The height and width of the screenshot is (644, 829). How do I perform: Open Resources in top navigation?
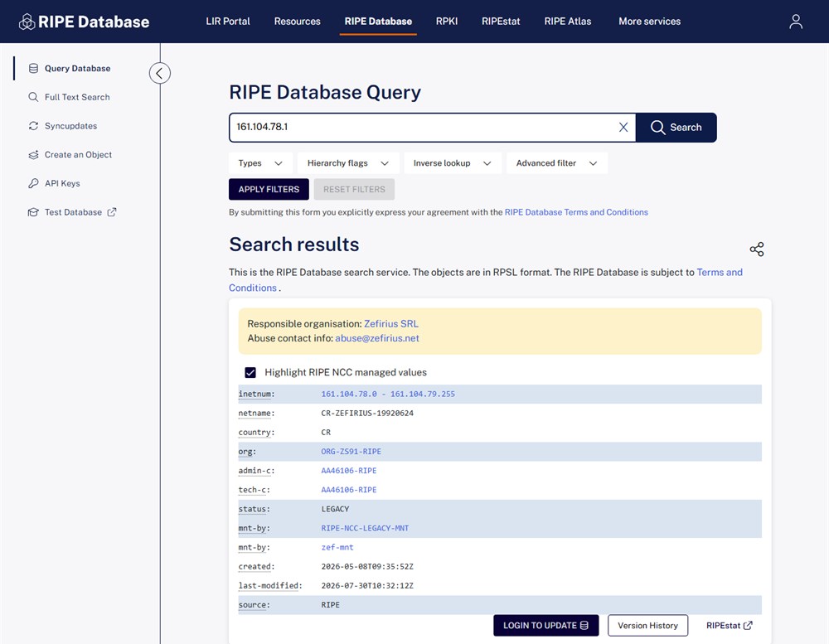pyautogui.click(x=297, y=22)
